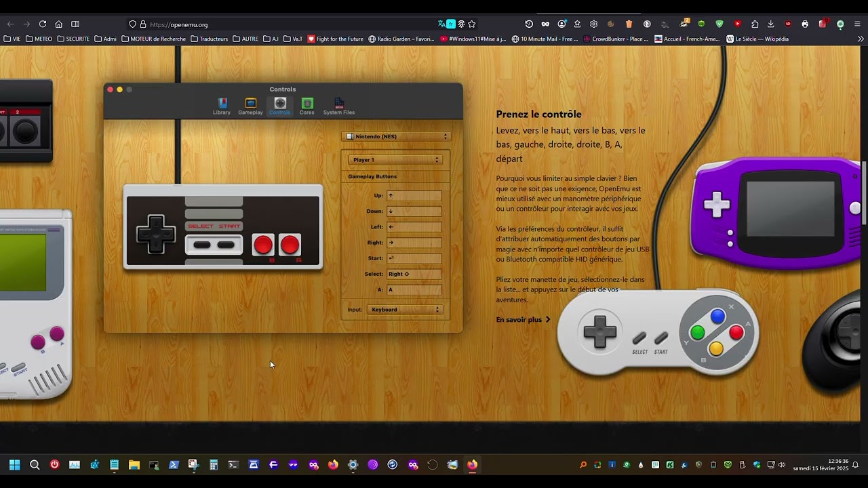868x488 pixels.
Task: Click the red B button on NES controller
Action: pos(263,245)
